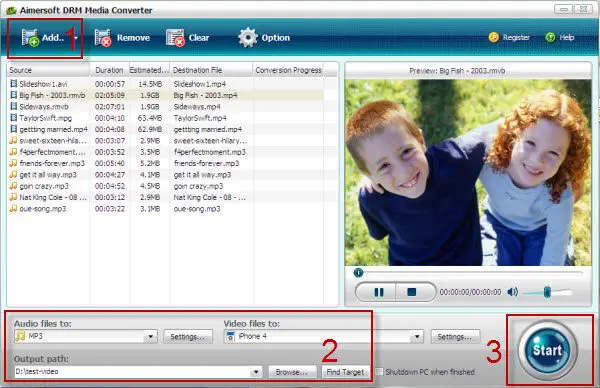
Task: Stop the preview playback
Action: point(412,292)
